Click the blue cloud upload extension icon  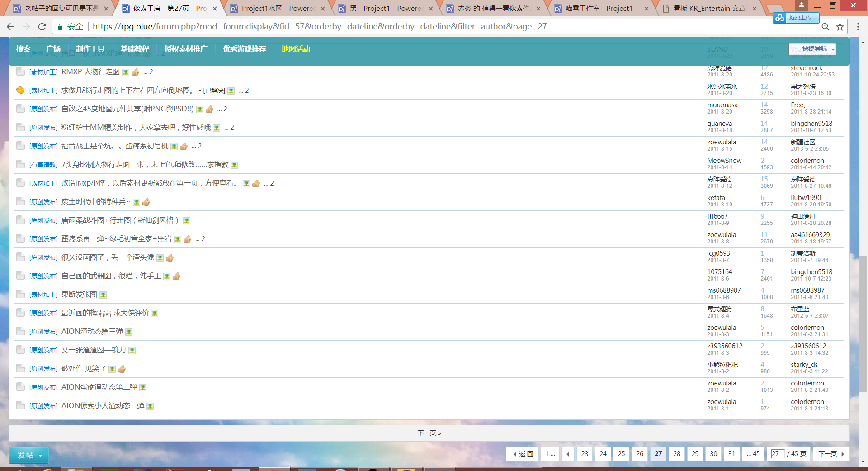pos(779,18)
